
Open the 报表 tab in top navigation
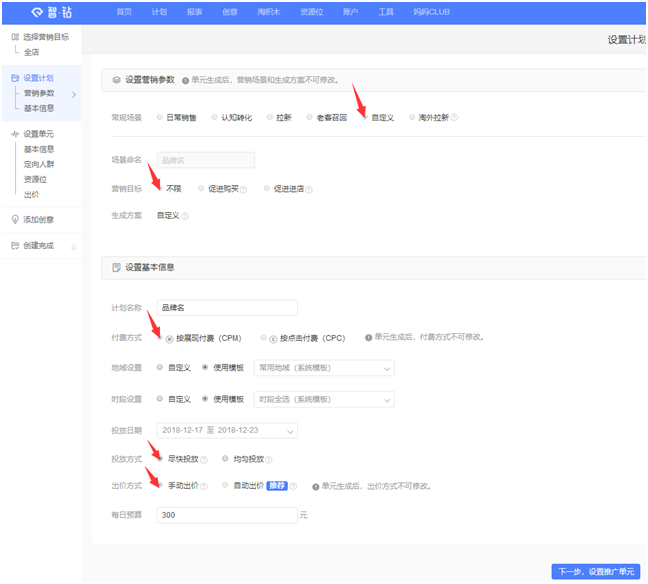(x=194, y=12)
